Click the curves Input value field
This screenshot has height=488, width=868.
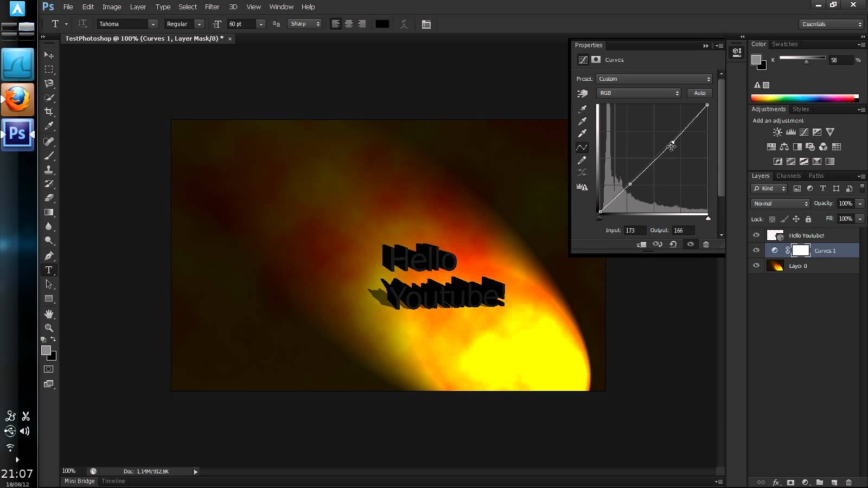click(x=635, y=230)
